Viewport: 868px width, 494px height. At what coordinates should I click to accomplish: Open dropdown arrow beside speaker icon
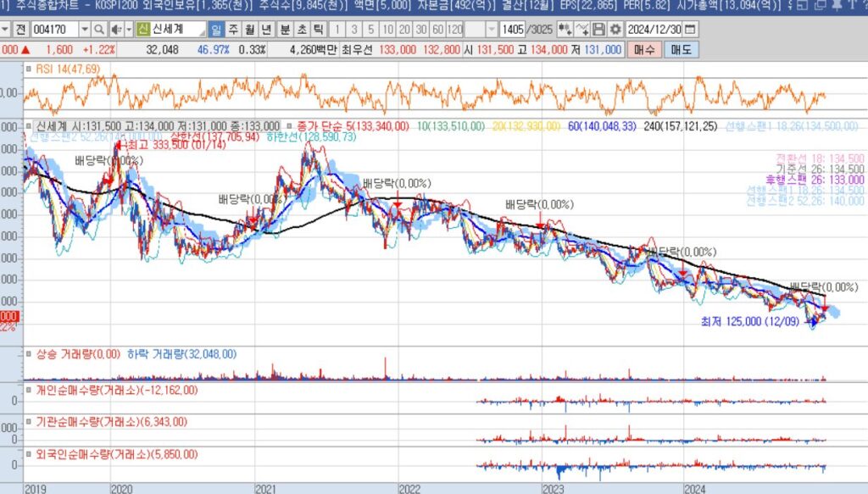point(128,29)
